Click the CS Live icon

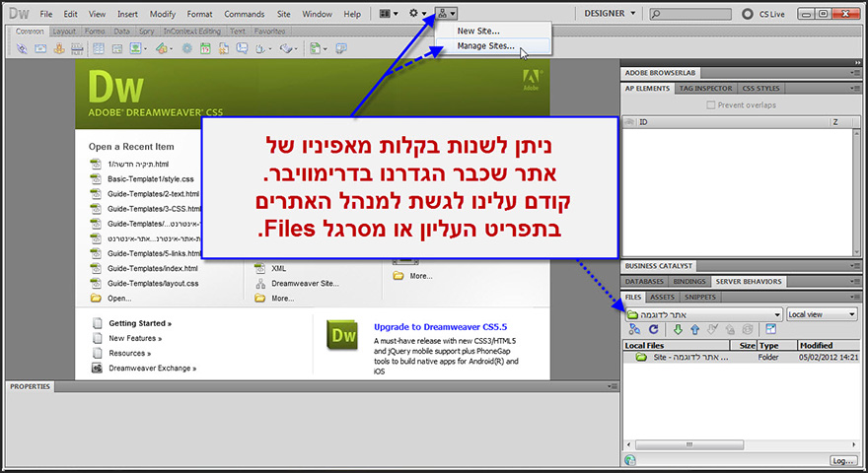pos(748,14)
